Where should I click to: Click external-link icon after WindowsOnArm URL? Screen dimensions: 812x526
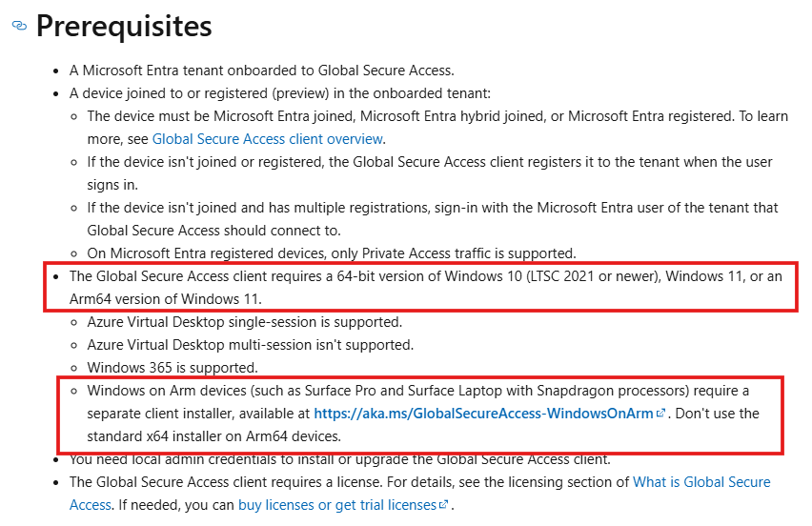click(661, 415)
